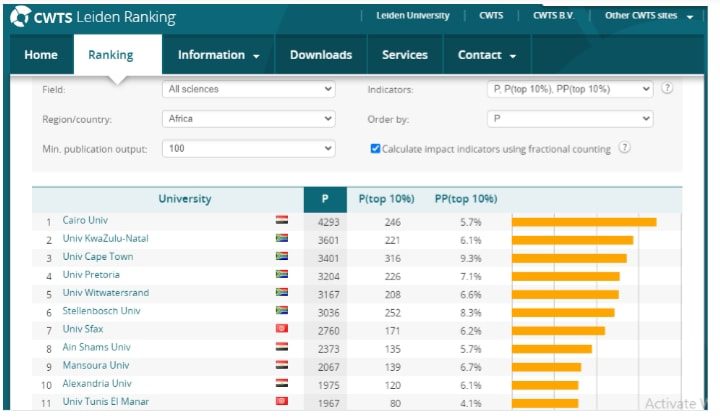Click Univ Sfax's Tunisia flag icon
Screen dimensions: 720x418
(x=282, y=328)
